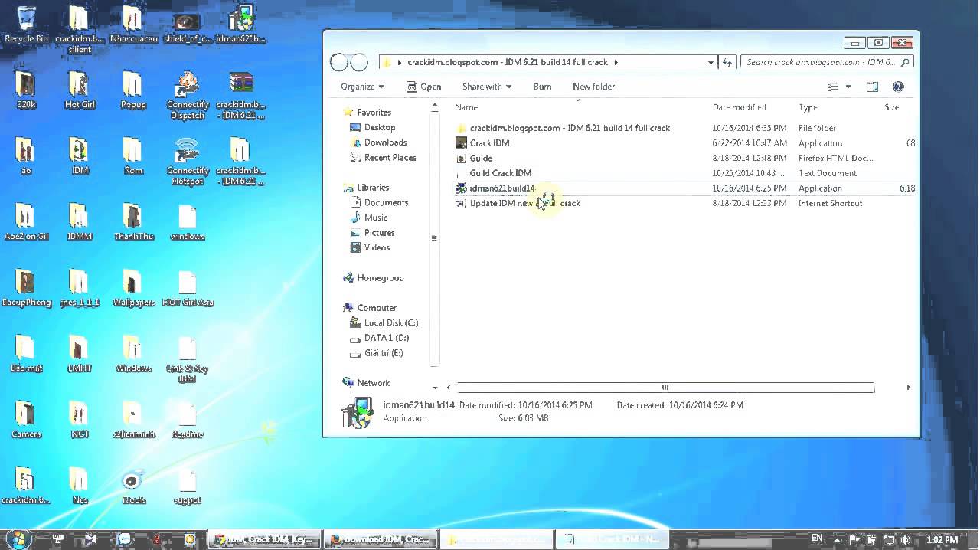Open the Organize dropdown menu

[x=362, y=87]
